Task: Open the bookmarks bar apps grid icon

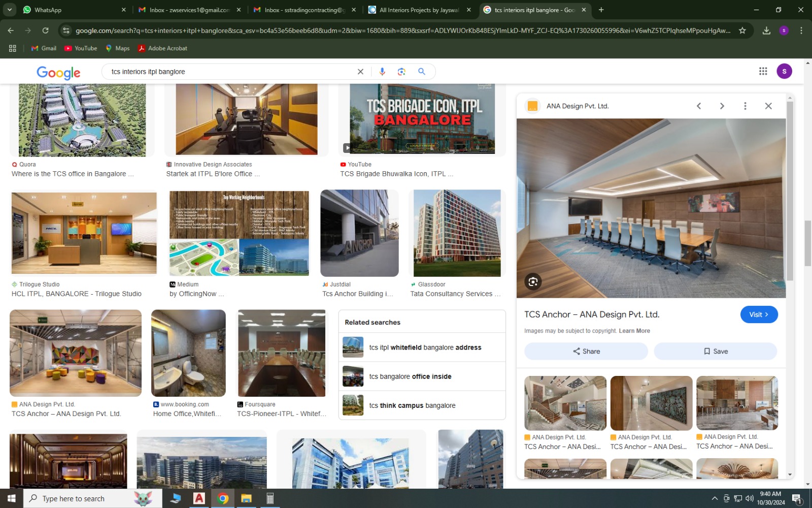Action: pyautogui.click(x=13, y=48)
